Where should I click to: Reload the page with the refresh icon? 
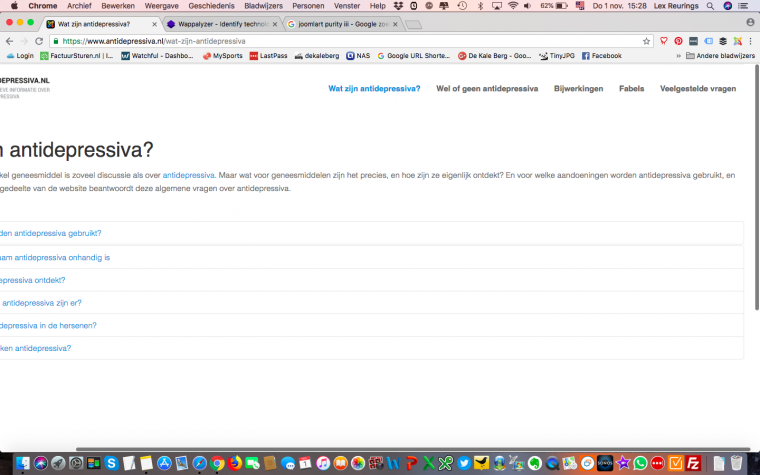pos(39,41)
